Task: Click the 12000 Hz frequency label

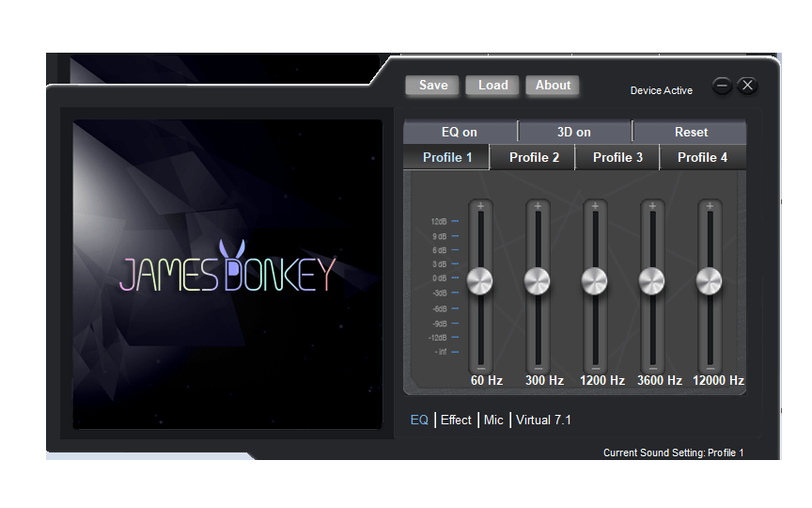Action: [718, 380]
